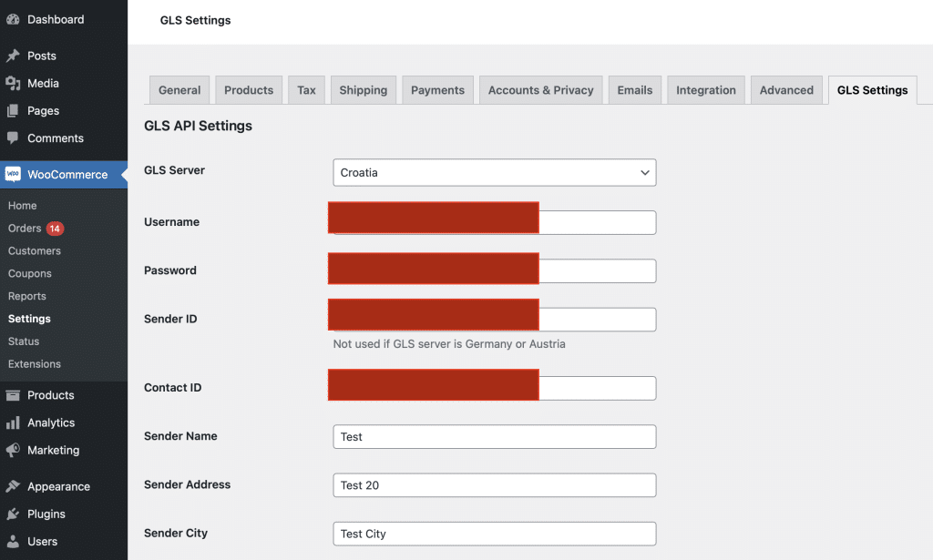Open WooCommerce Home submenu link
The width and height of the screenshot is (933, 560).
22,206
